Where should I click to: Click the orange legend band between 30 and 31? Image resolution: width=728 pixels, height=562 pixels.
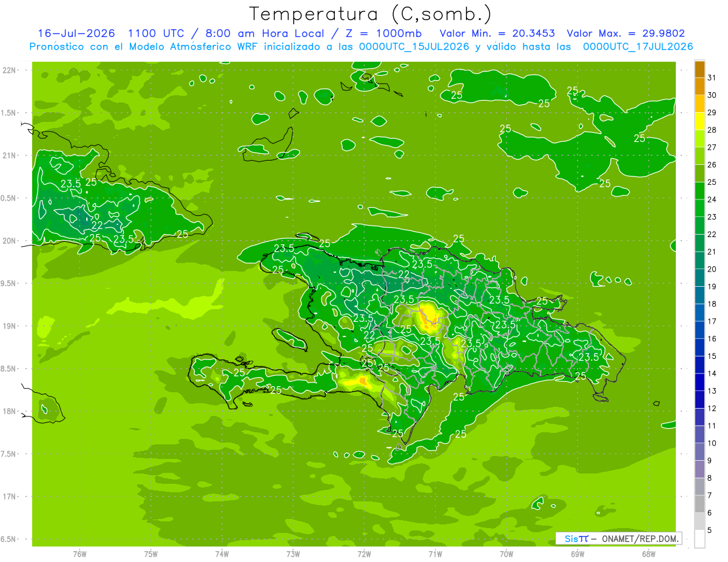(x=699, y=87)
